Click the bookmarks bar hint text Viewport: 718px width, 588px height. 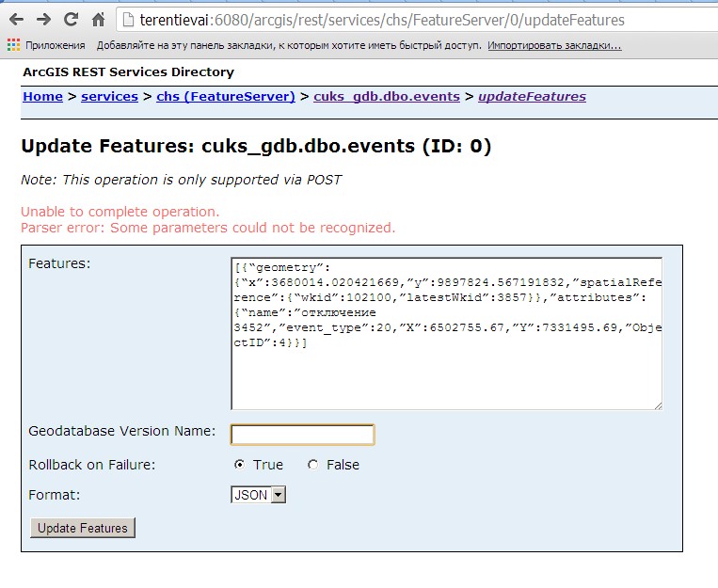click(x=289, y=45)
